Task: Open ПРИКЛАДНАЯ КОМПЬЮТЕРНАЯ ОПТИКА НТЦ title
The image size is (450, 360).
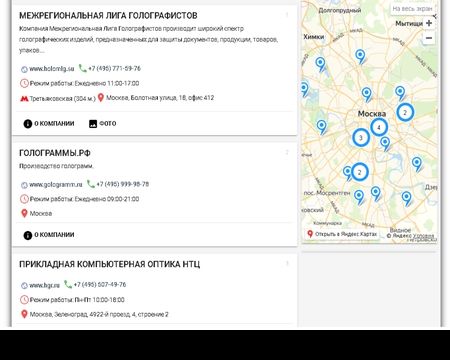Action: [109, 264]
